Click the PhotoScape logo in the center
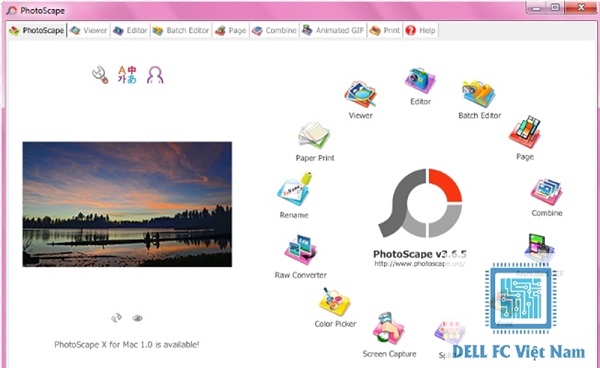This screenshot has width=600, height=368. point(421,203)
